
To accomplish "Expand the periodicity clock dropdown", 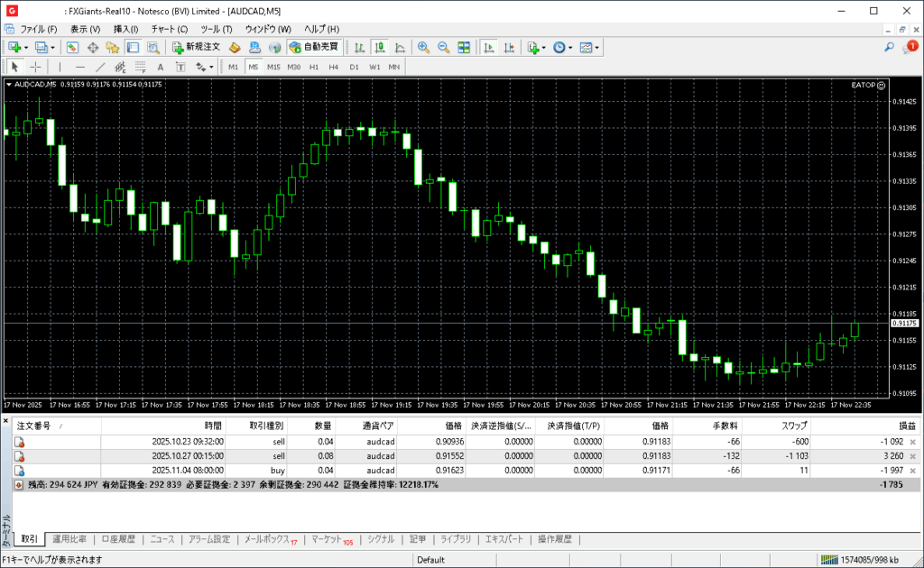I will [x=570, y=47].
